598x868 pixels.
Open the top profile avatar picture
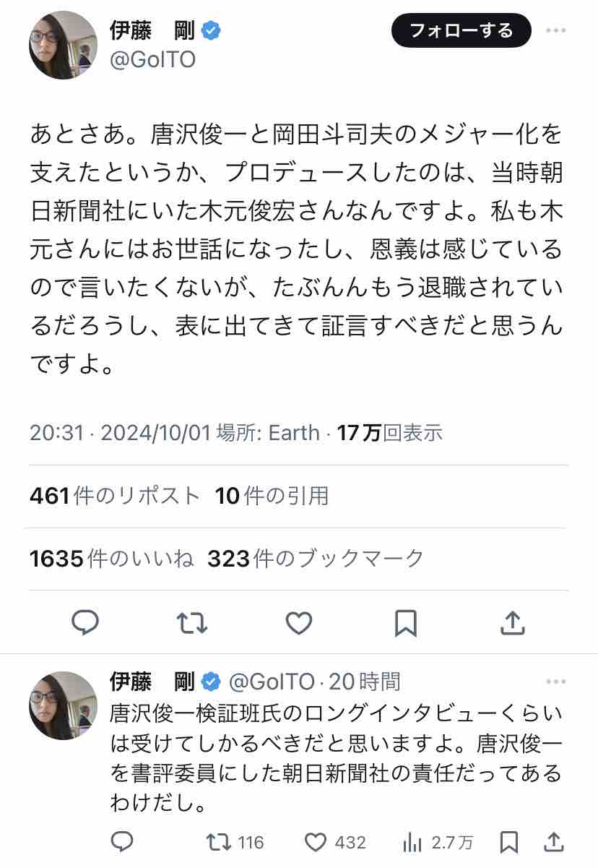(63, 45)
